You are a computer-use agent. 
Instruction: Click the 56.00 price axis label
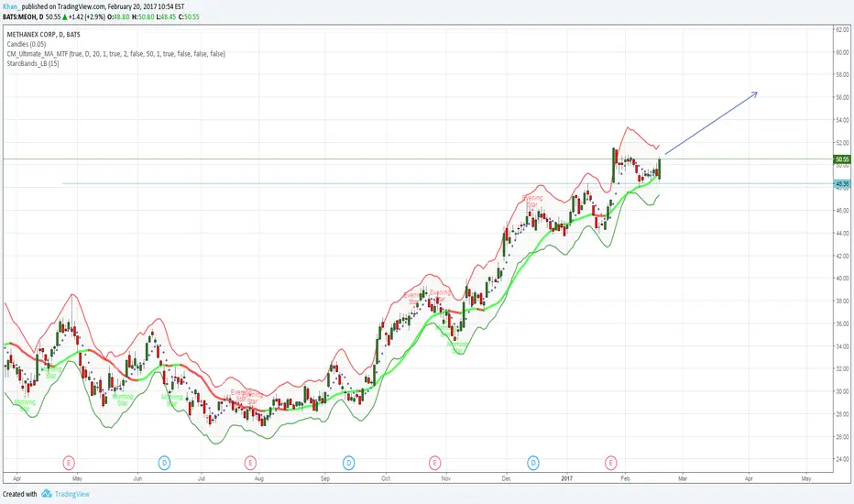[842, 97]
